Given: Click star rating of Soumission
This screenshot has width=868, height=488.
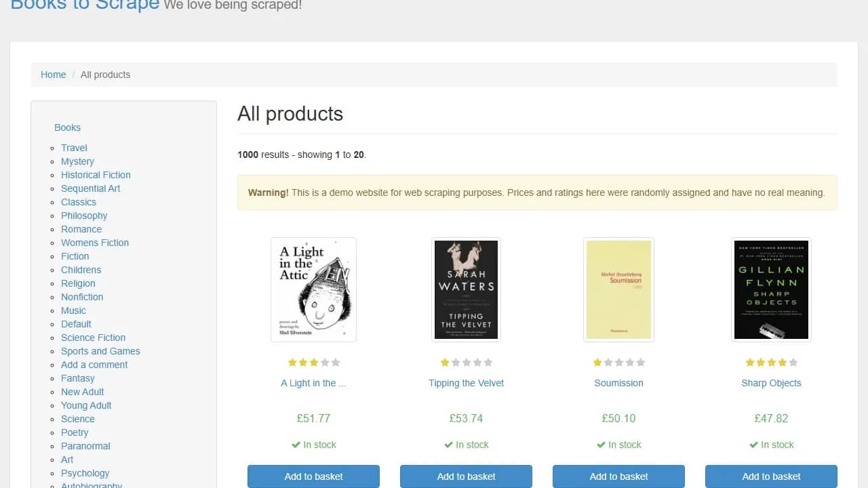Looking at the screenshot, I should 618,363.
